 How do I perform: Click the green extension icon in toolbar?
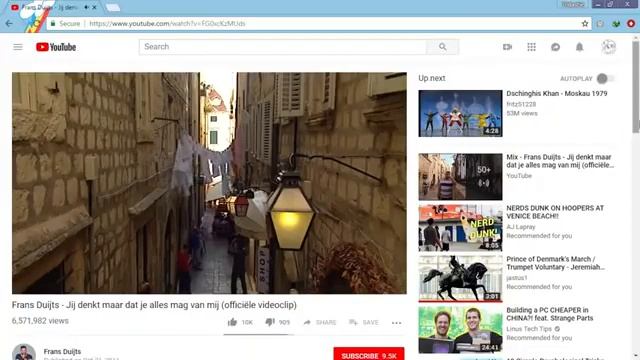click(616, 24)
